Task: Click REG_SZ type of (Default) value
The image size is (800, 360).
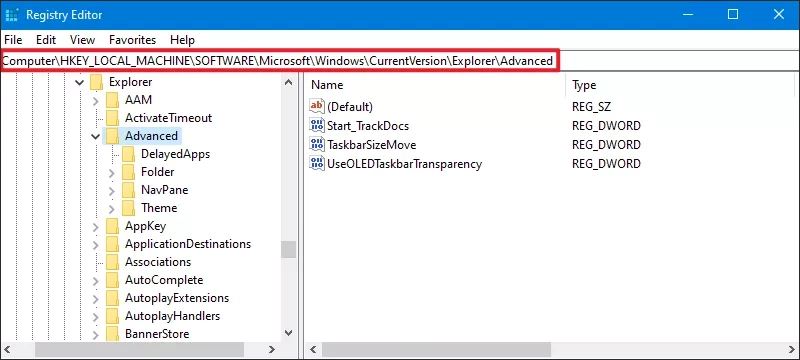Action: click(591, 107)
